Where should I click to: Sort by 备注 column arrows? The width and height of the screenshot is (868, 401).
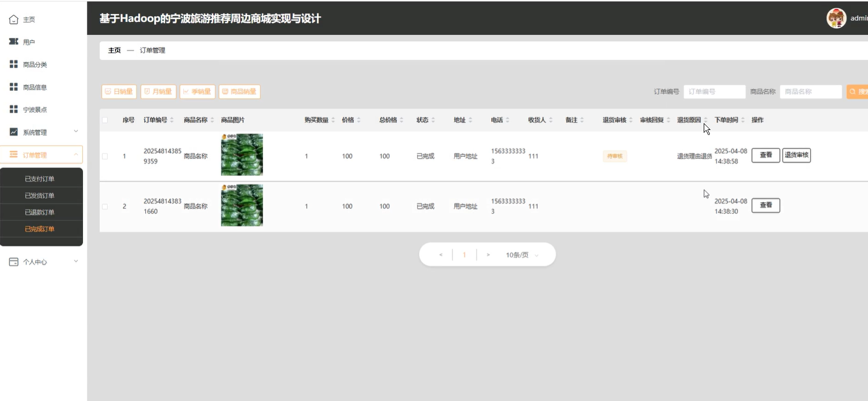click(x=582, y=120)
